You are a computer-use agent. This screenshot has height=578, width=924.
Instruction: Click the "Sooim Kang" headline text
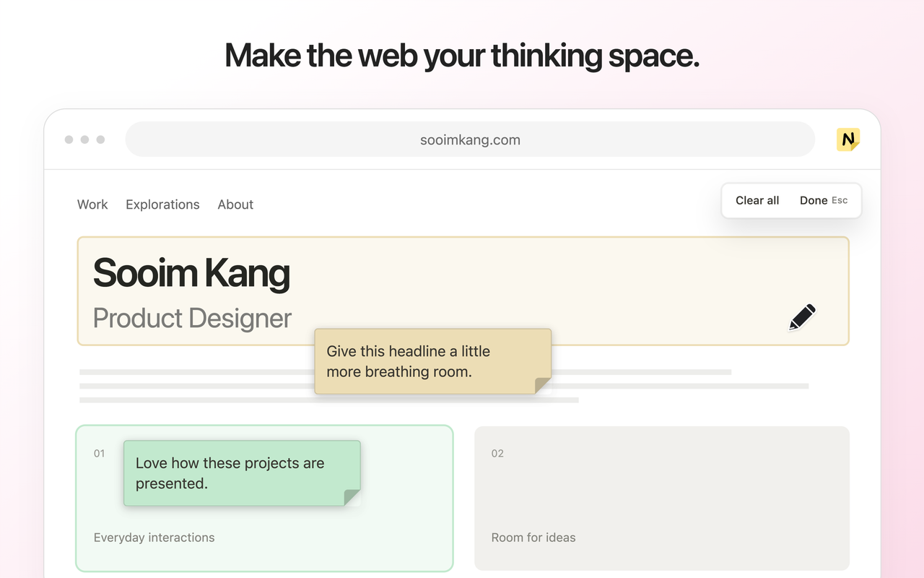coord(191,273)
